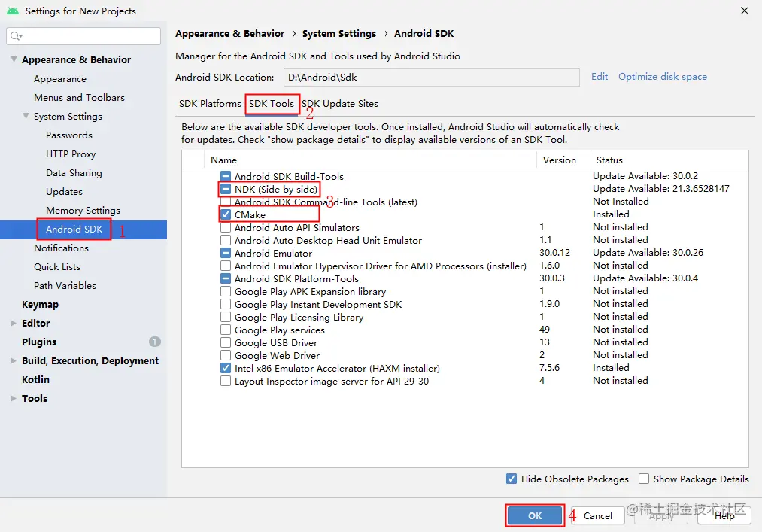Expand Build, Execution, Deployment section
762x532 pixels.
(x=14, y=360)
